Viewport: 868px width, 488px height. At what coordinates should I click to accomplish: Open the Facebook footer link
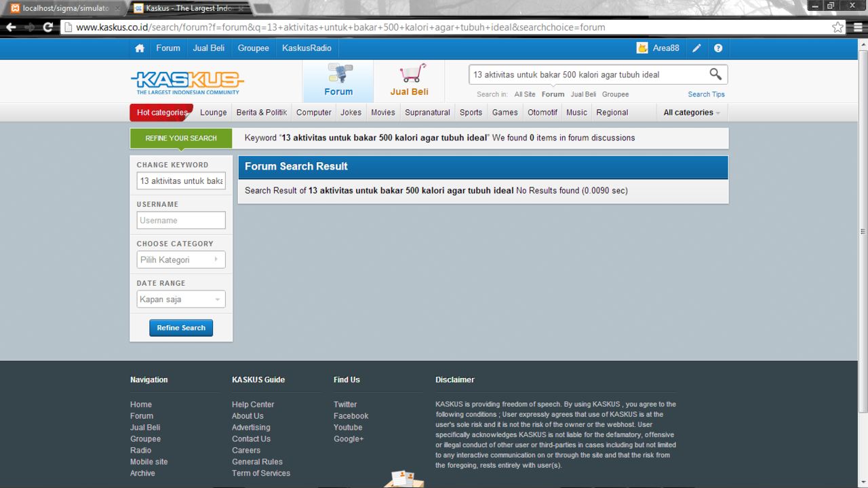pyautogui.click(x=351, y=416)
